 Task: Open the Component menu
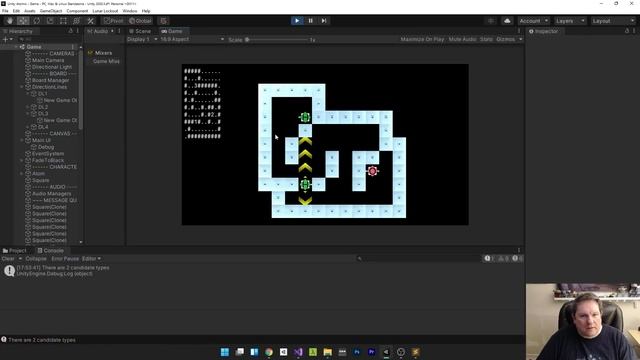coord(77,11)
